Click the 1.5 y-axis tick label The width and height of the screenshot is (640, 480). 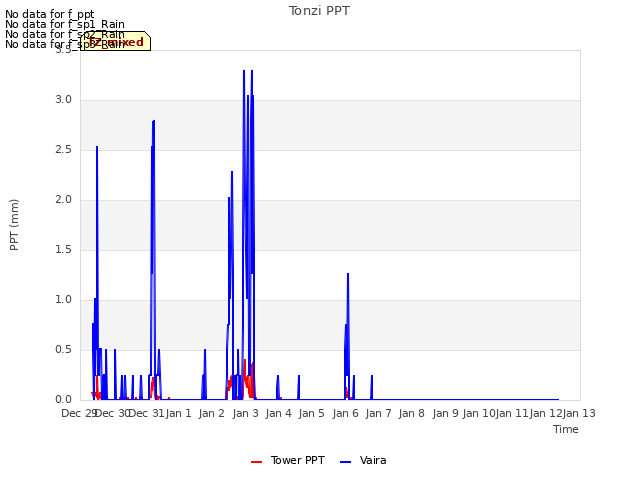pyautogui.click(x=63, y=249)
